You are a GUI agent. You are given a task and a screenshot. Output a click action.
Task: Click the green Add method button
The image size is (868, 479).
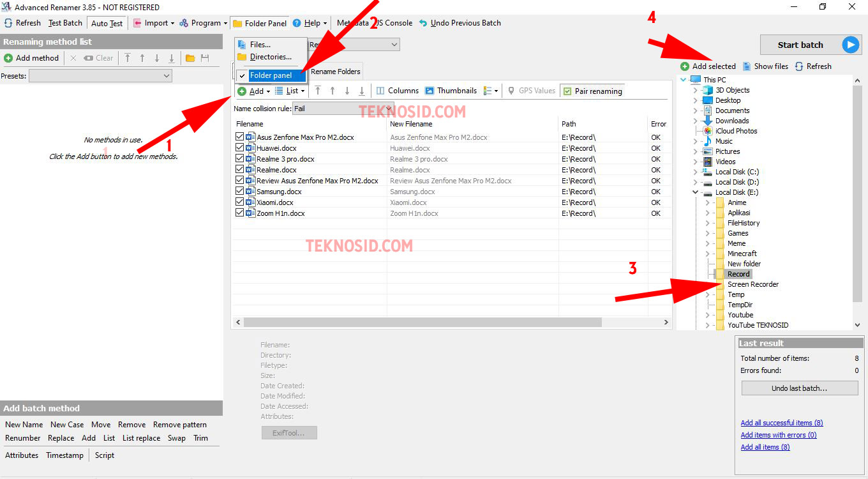31,58
